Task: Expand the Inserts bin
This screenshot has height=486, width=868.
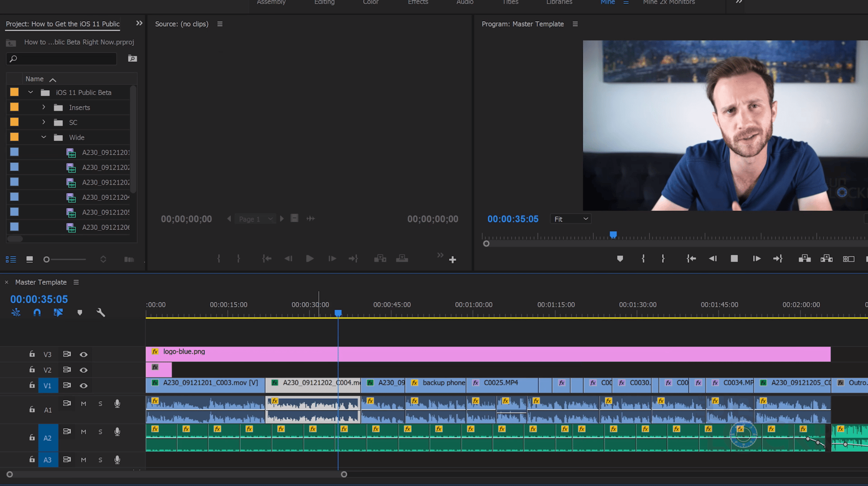Action: tap(44, 108)
